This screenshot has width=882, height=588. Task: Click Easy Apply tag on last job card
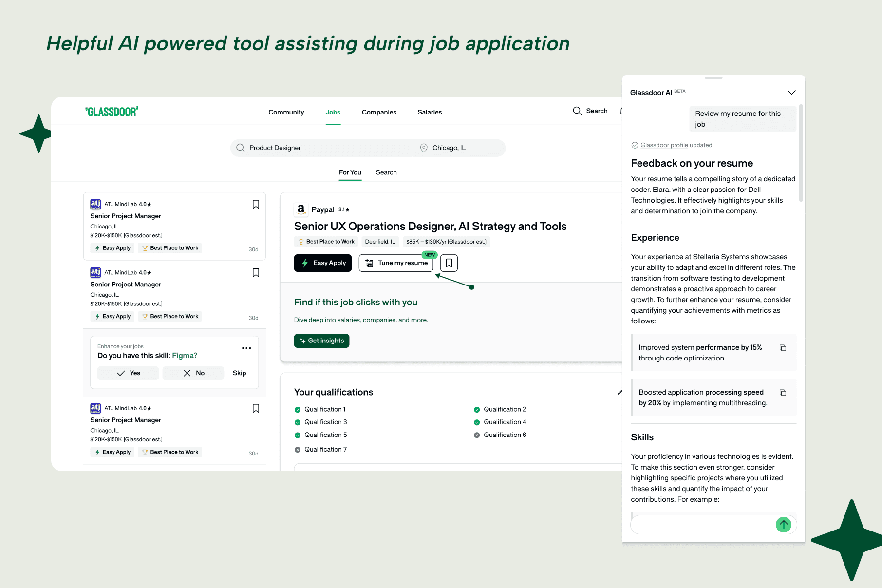pos(113,452)
